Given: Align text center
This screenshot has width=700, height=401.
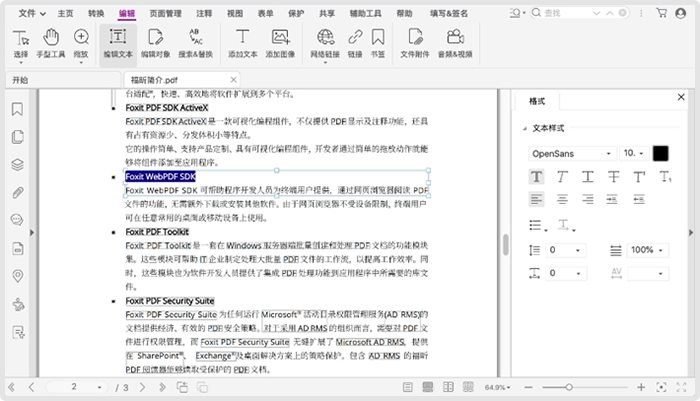Looking at the screenshot, I should coord(562,199).
